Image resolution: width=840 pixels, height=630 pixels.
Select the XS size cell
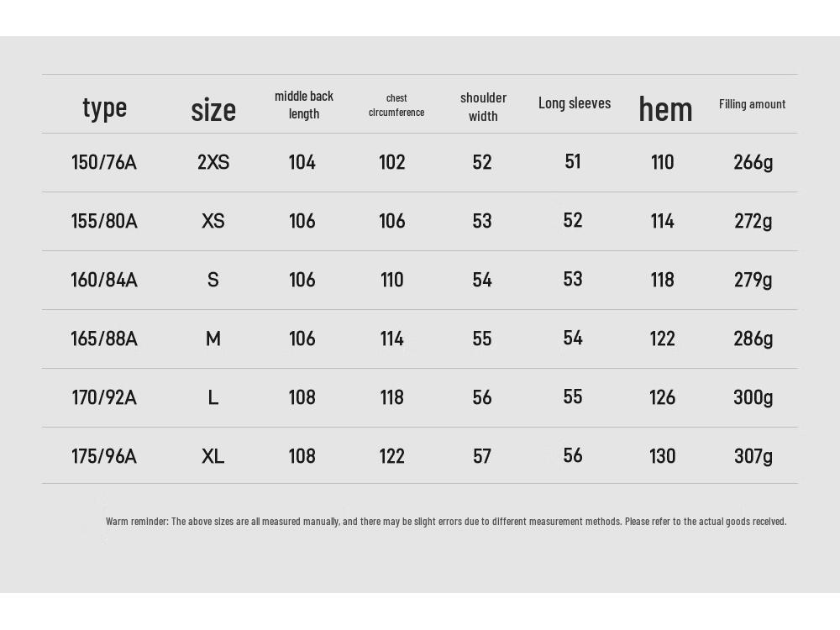(213, 221)
